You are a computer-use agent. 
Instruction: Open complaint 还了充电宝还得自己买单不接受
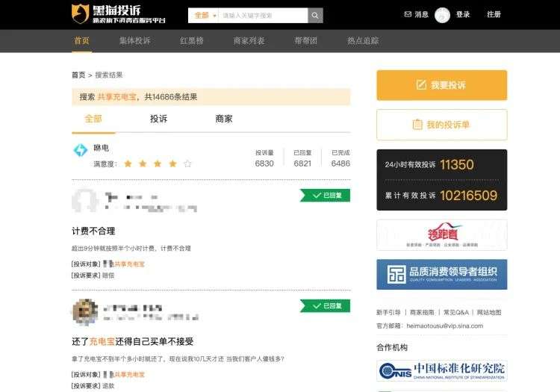point(132,342)
